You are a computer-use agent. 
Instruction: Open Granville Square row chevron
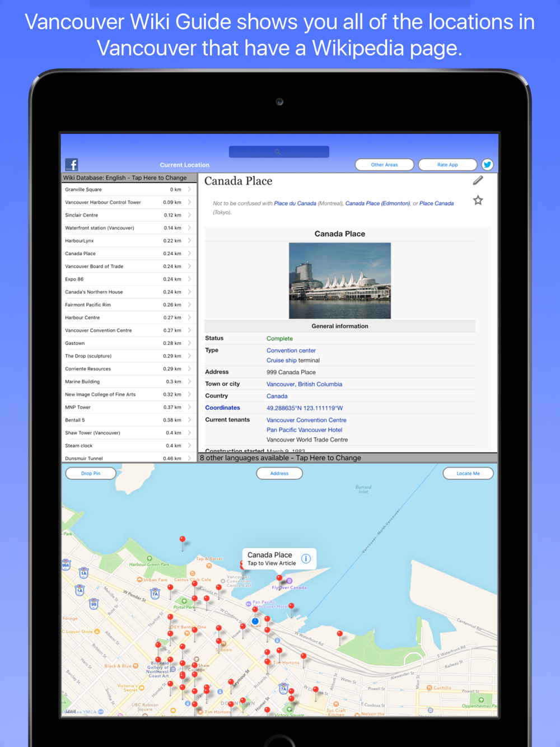coord(189,189)
